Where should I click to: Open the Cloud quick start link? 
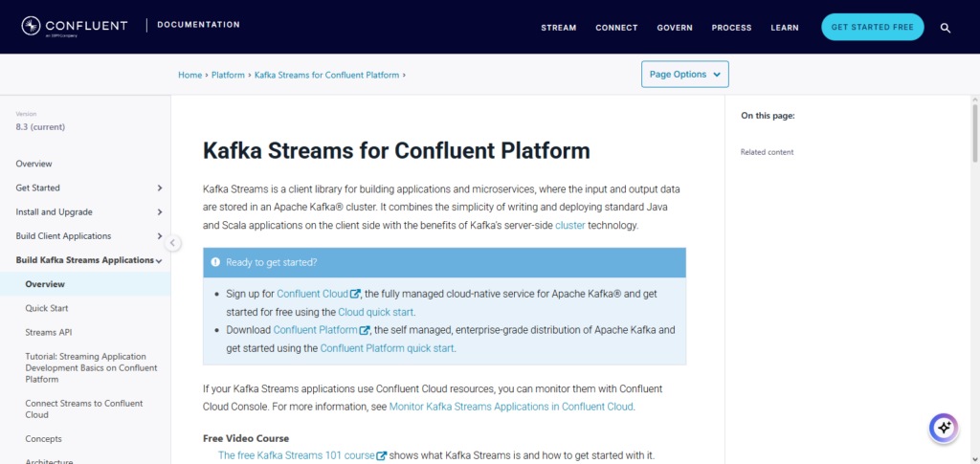(376, 312)
